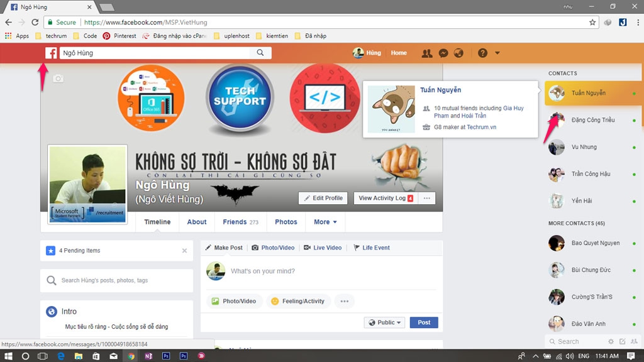
Task: Open the Quick Help question mark icon
Action: coord(482,53)
